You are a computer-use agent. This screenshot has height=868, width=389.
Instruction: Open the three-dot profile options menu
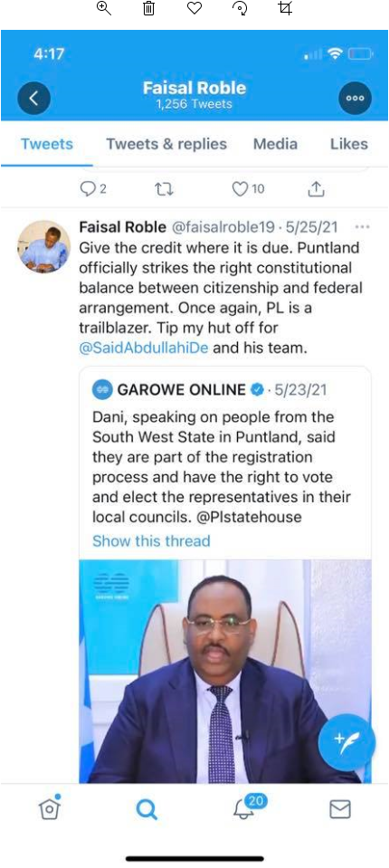[355, 98]
